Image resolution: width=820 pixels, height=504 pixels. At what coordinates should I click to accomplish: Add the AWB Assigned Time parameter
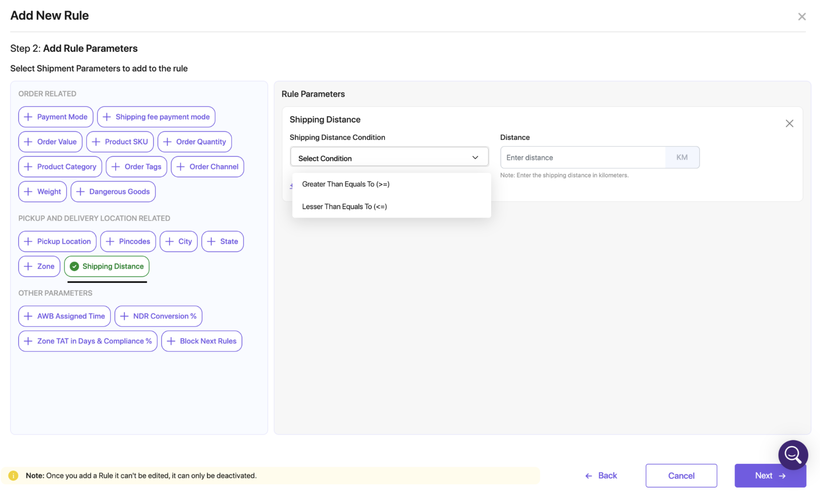pos(64,316)
